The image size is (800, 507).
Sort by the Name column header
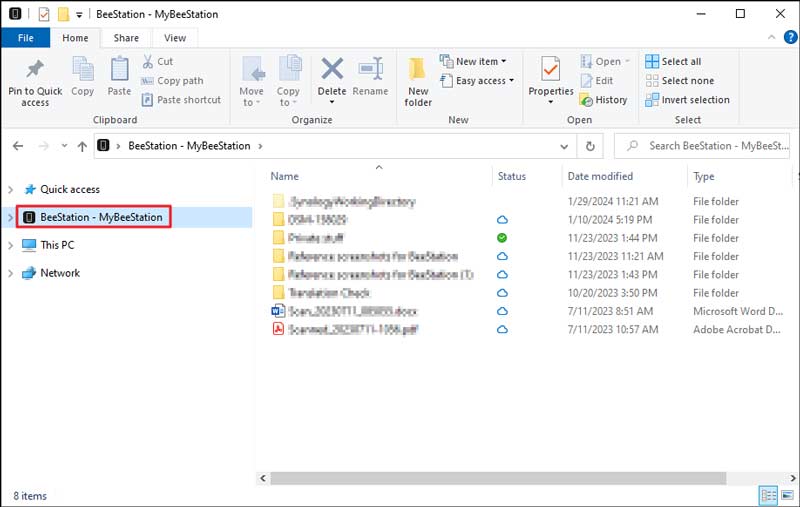click(x=285, y=176)
